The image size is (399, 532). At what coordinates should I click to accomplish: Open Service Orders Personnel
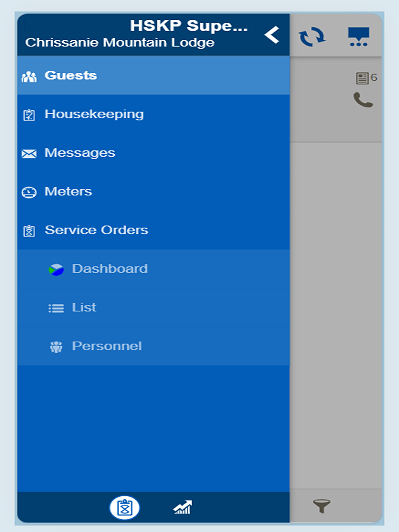pyautogui.click(x=107, y=346)
